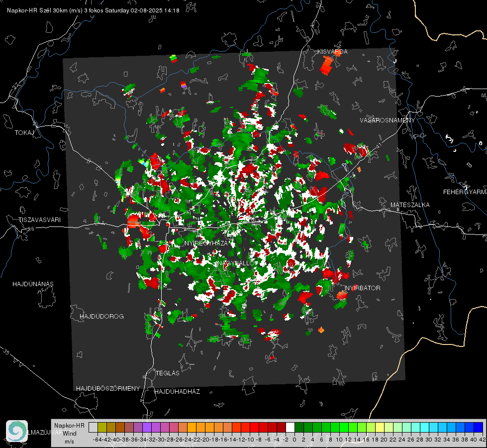Click the TÉGLÁS city label
Image resolution: width=487 pixels, height=448 pixels.
tap(168, 373)
